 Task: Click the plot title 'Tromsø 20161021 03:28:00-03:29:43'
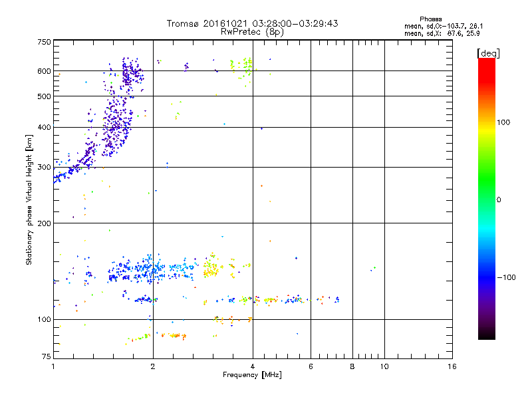(x=252, y=23)
